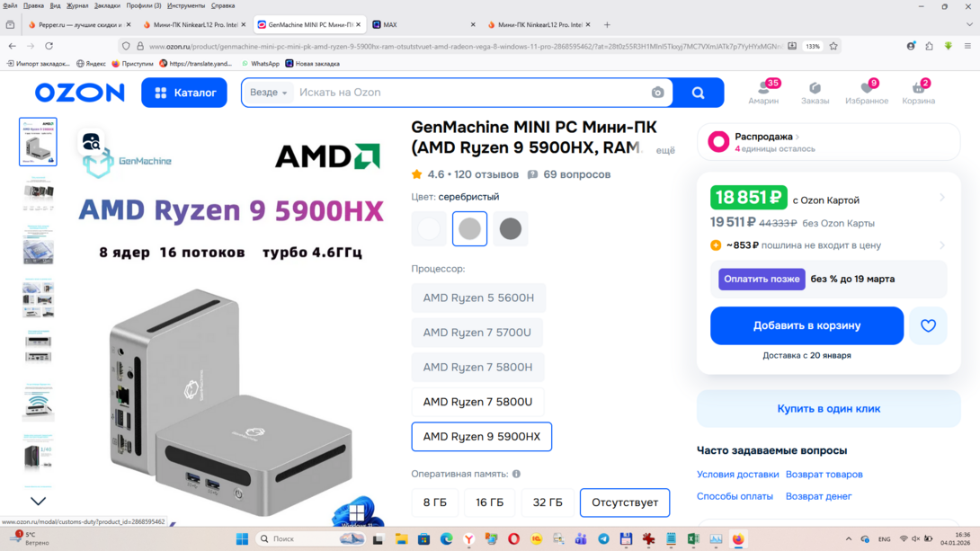The image size is (980, 551).
Task: Choose the 16 ГБ memory option
Action: pyautogui.click(x=489, y=502)
